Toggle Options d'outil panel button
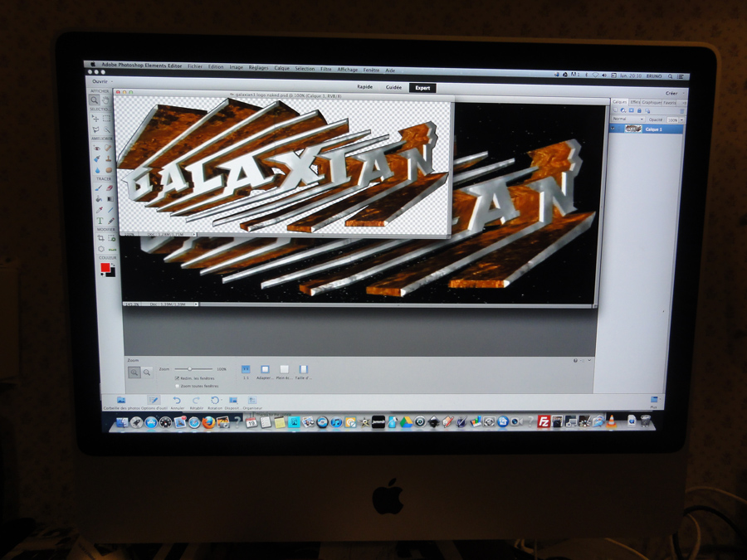Image resolution: width=747 pixels, height=560 pixels. [154, 401]
